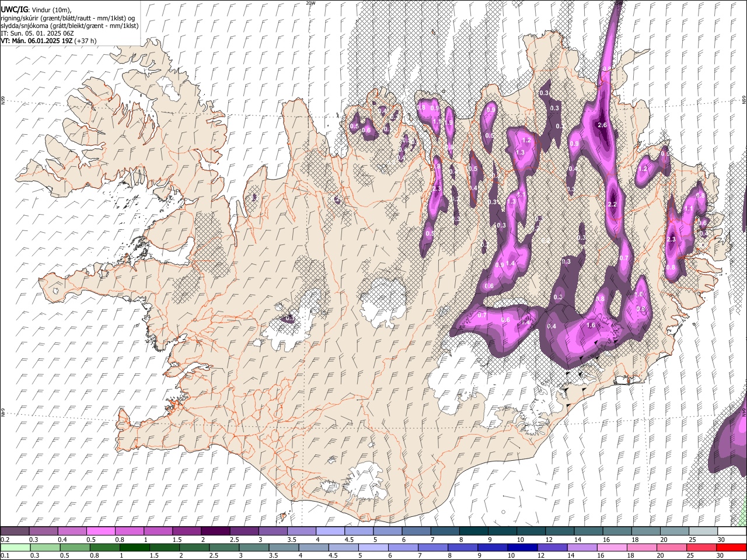Click the 'rigning/skúrir' legend description line
This screenshot has width=747, height=560.
[68, 18]
